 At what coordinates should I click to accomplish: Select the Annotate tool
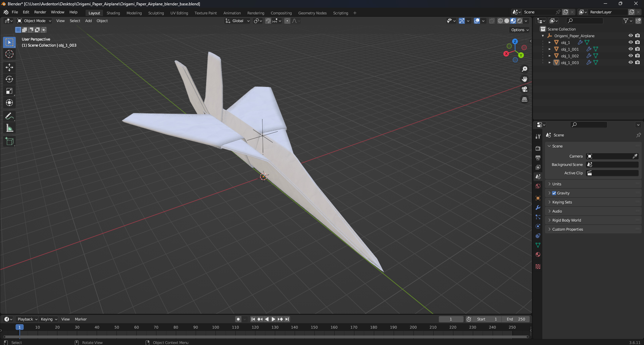tap(9, 116)
